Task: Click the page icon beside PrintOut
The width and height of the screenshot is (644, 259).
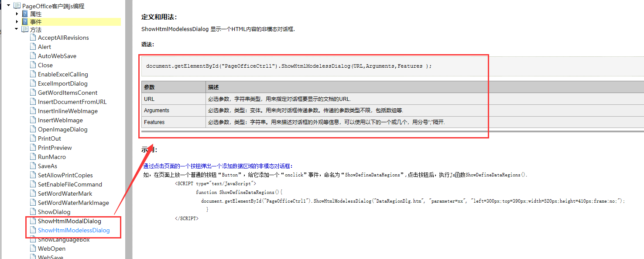Action: [x=33, y=138]
